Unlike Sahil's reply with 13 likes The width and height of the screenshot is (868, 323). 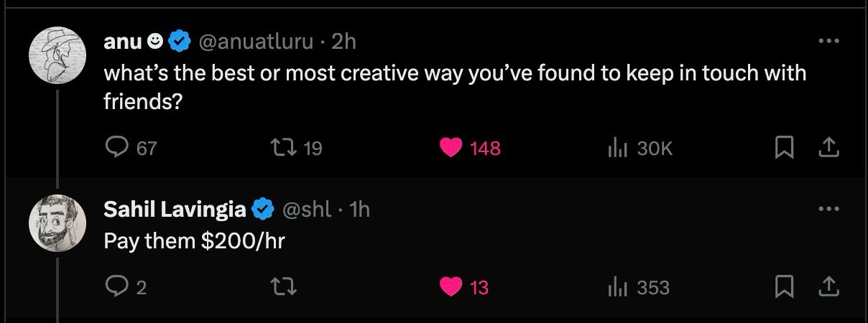pyautogui.click(x=451, y=287)
